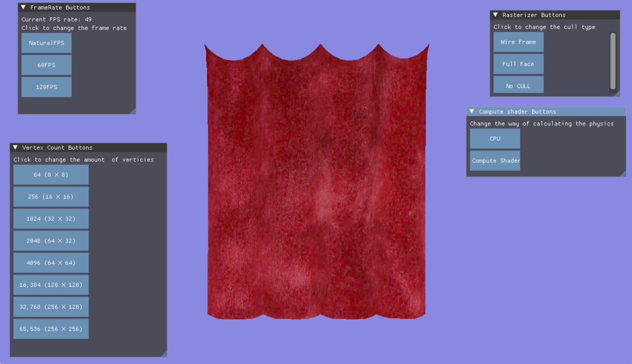Collapse the FrameRate Buttons window

point(23,7)
